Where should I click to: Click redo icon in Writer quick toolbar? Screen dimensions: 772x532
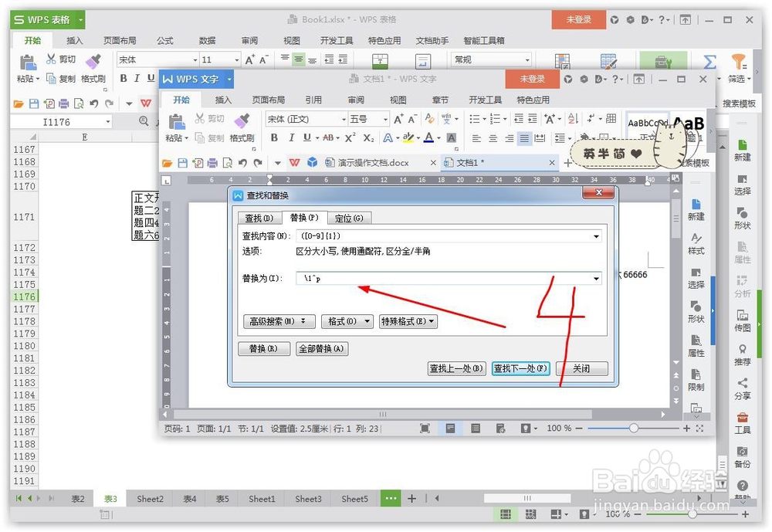coord(258,163)
